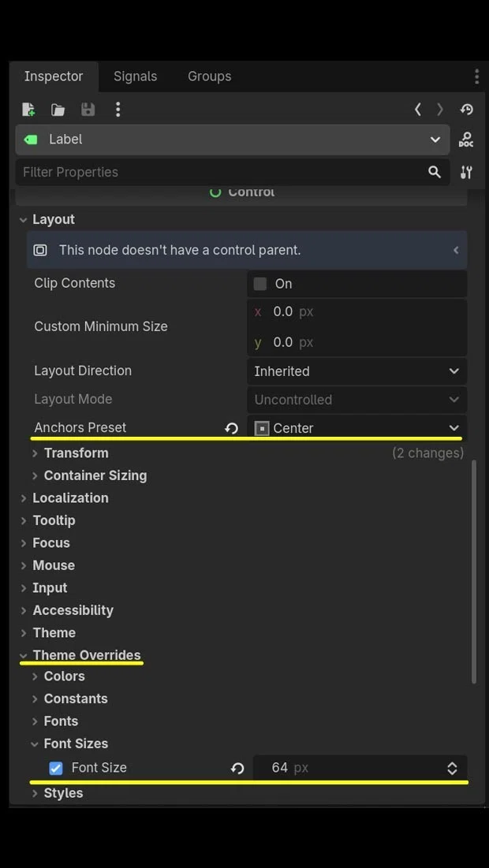Viewport: 489px width, 868px height.
Task: Click the search magnifier in Filter Properties
Action: 435,172
